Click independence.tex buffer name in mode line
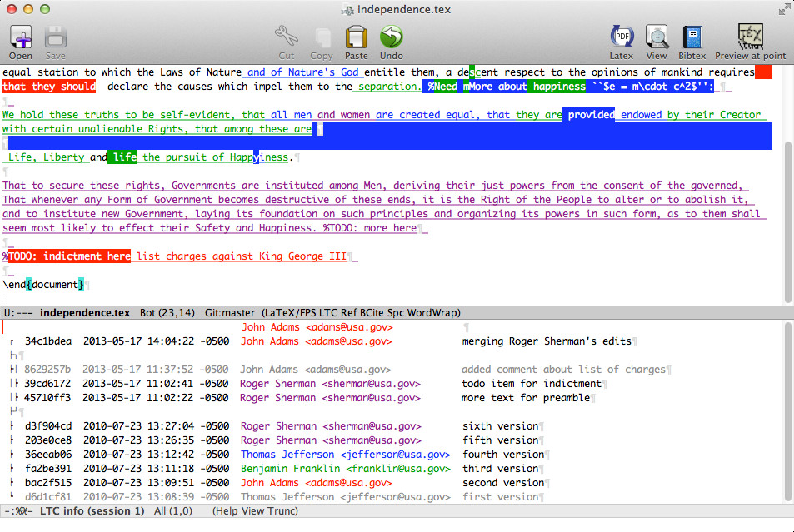 pyautogui.click(x=84, y=313)
